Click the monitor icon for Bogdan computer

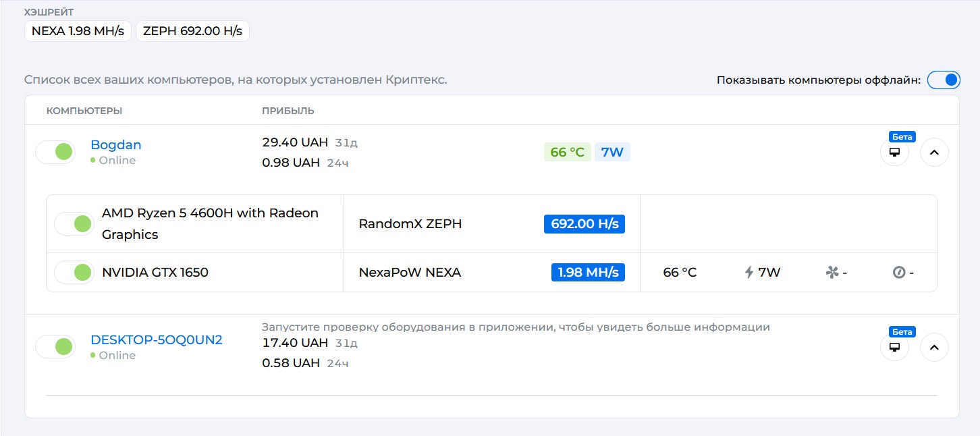tap(894, 153)
